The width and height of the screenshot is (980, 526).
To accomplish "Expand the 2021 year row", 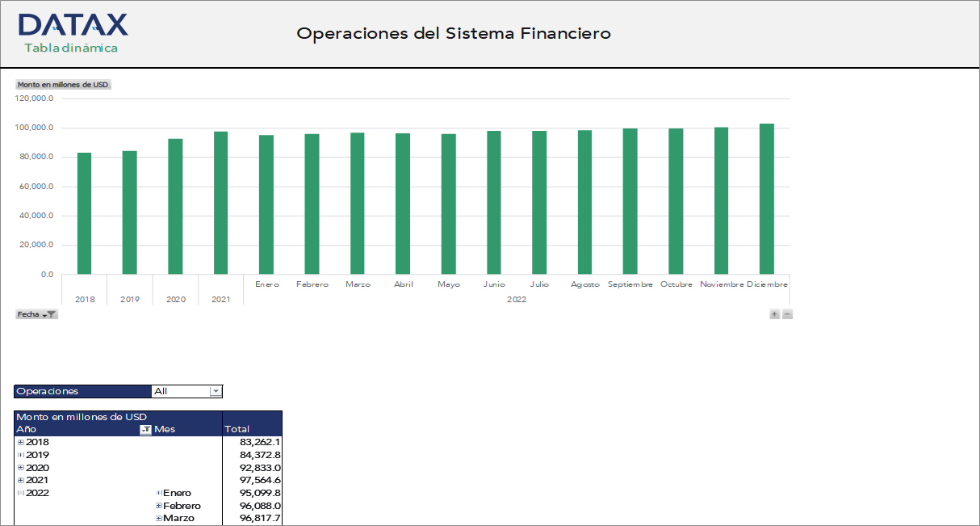I will (x=19, y=479).
